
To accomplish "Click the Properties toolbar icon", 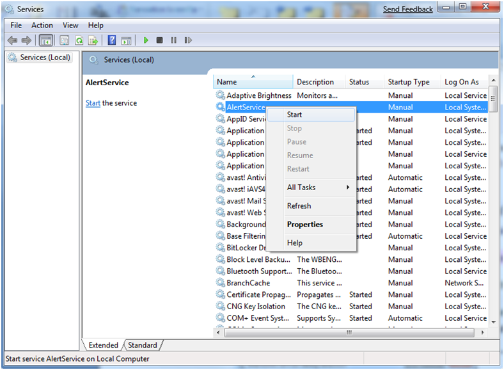I will [64, 41].
